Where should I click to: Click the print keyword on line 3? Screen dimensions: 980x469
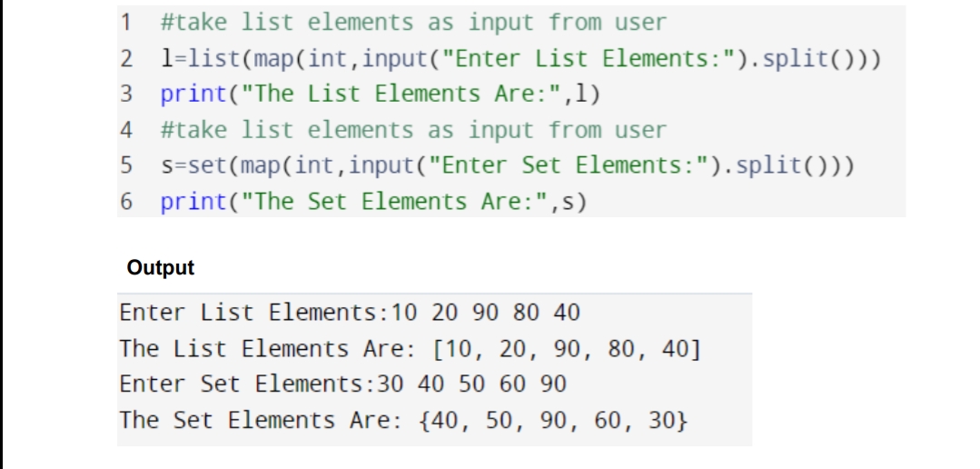pos(193,95)
